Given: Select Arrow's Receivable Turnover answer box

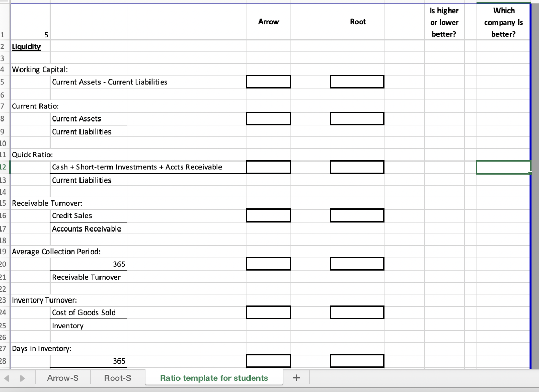Looking at the screenshot, I should point(268,215).
